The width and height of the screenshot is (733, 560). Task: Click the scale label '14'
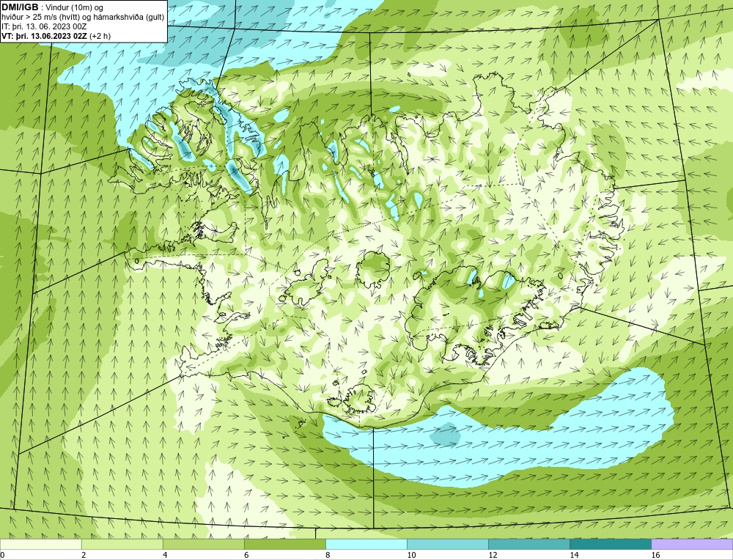click(574, 555)
